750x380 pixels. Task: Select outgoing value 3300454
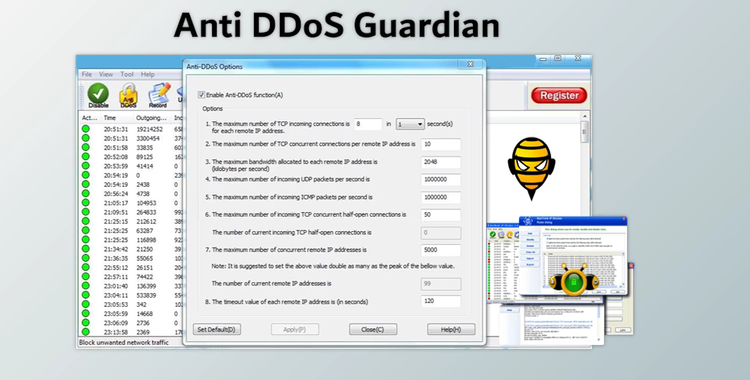point(148,138)
